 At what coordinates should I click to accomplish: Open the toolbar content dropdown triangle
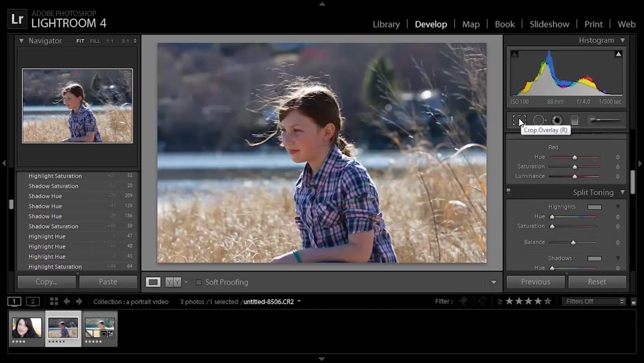494,282
